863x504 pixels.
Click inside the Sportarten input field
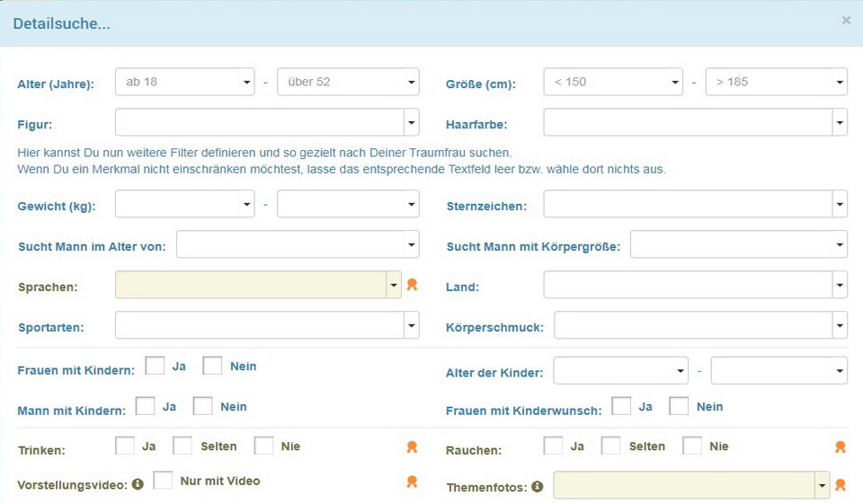click(x=260, y=325)
